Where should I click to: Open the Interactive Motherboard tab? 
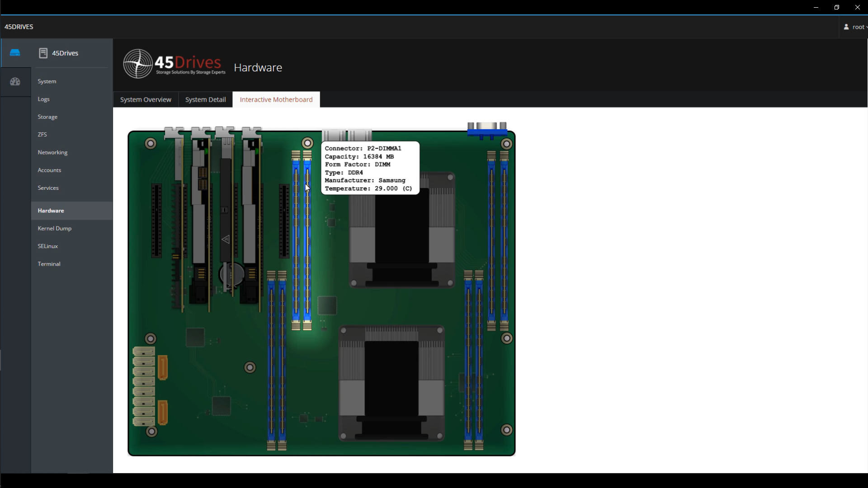[276, 99]
